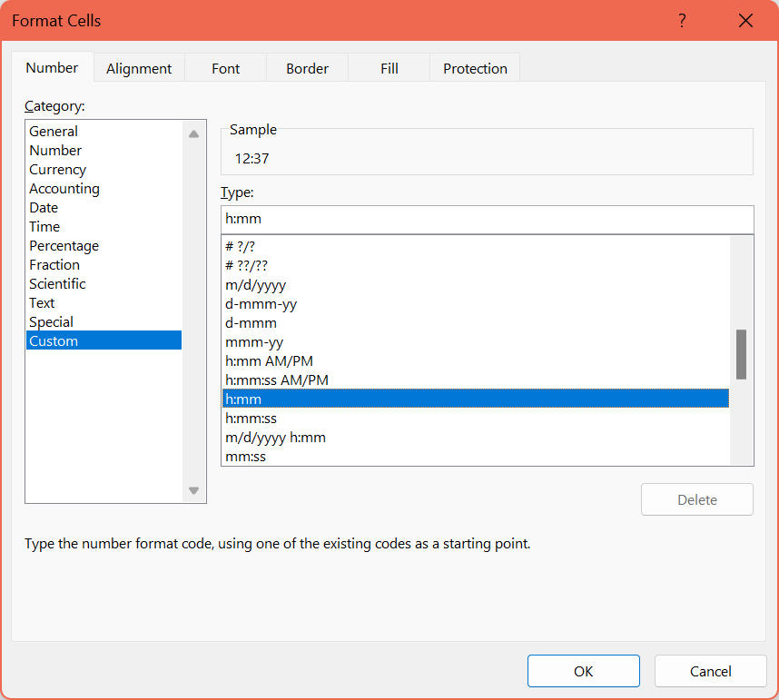Screen dimensions: 779x700
Task: Open the Protection tab
Action: tap(474, 68)
